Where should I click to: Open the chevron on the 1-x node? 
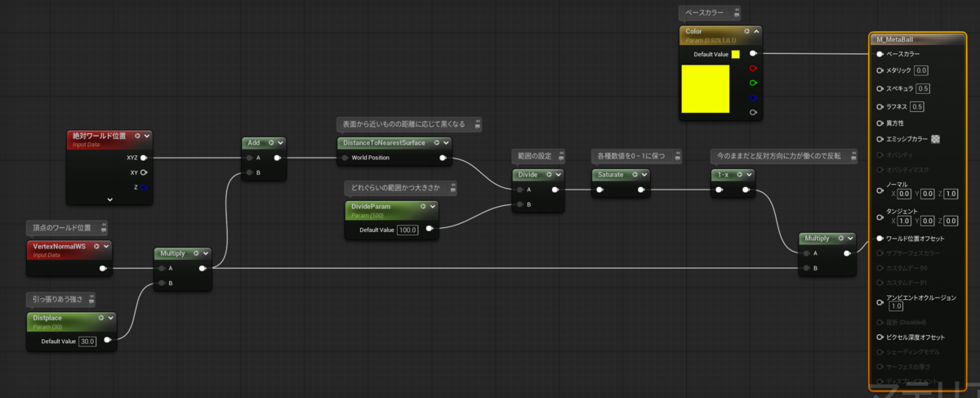pos(751,175)
